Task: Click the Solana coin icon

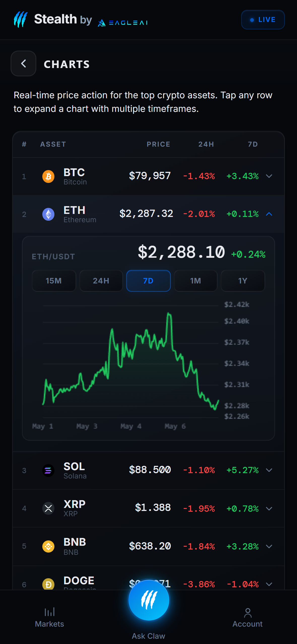Action: click(x=48, y=470)
